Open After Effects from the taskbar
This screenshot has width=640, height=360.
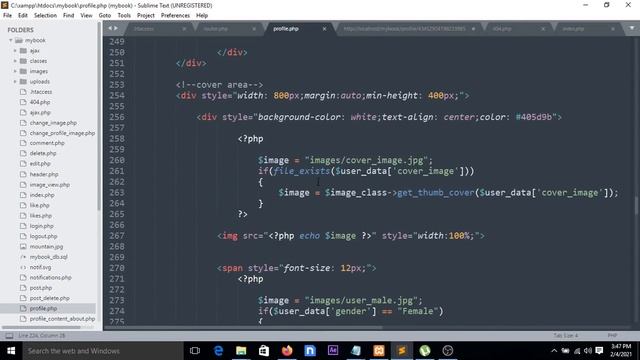pos(333,351)
